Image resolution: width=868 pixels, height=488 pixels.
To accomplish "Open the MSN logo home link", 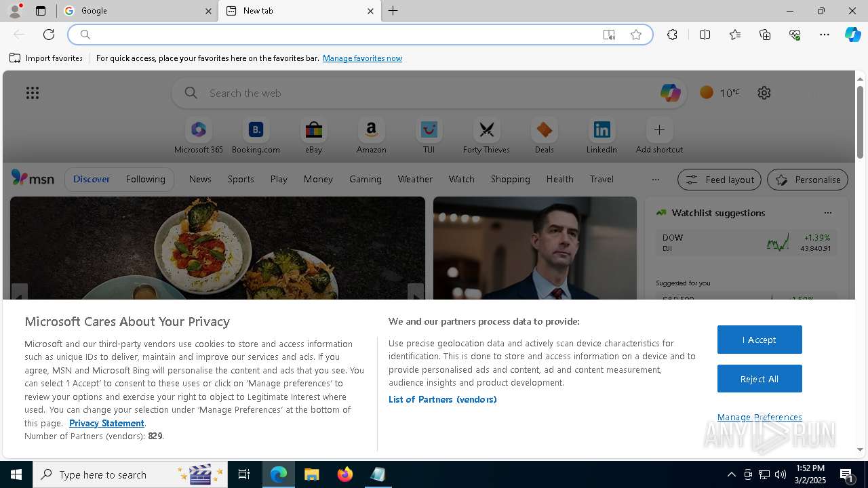I will (33, 178).
